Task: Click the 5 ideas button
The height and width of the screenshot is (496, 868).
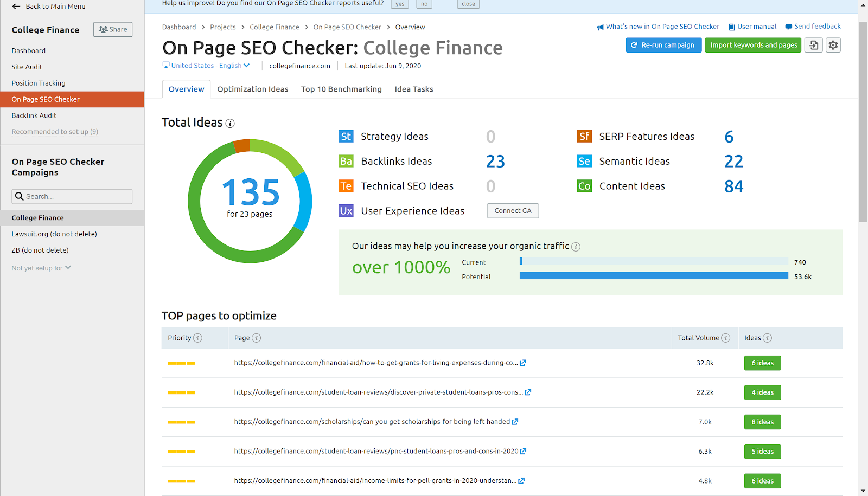Action: pos(762,451)
